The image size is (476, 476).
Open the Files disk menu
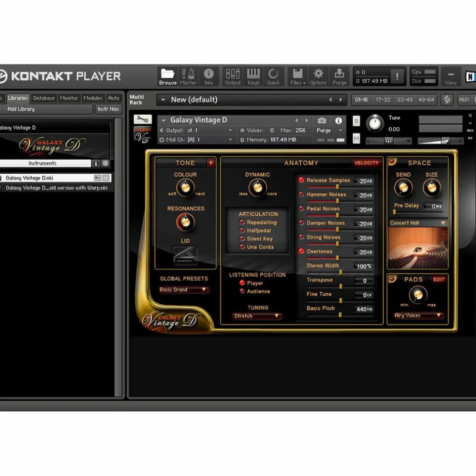[298, 76]
